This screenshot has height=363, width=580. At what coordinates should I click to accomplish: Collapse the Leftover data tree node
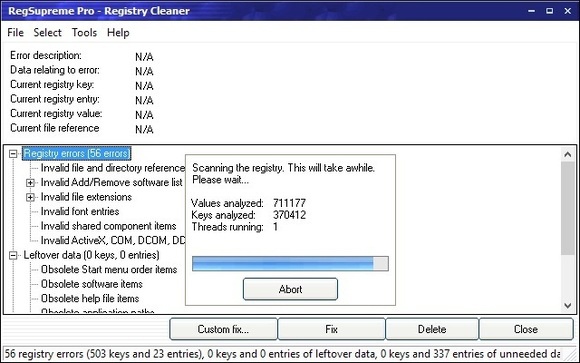[x=13, y=255]
